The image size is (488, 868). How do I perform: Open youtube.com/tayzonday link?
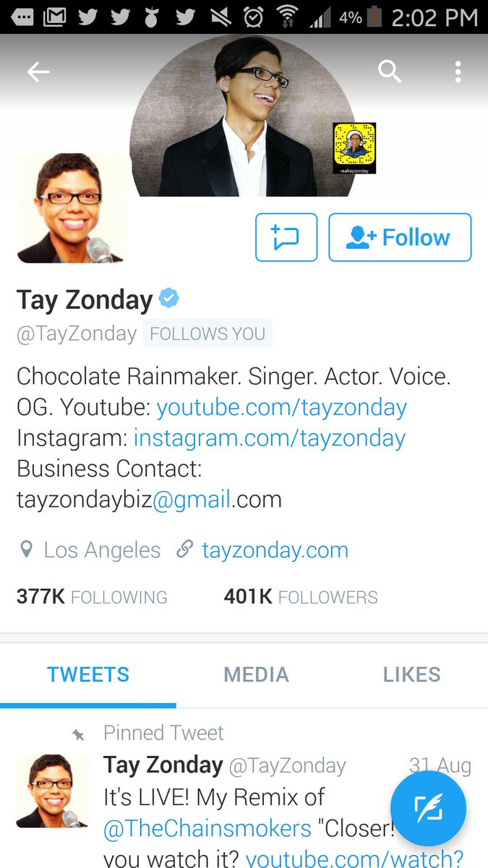tap(282, 407)
